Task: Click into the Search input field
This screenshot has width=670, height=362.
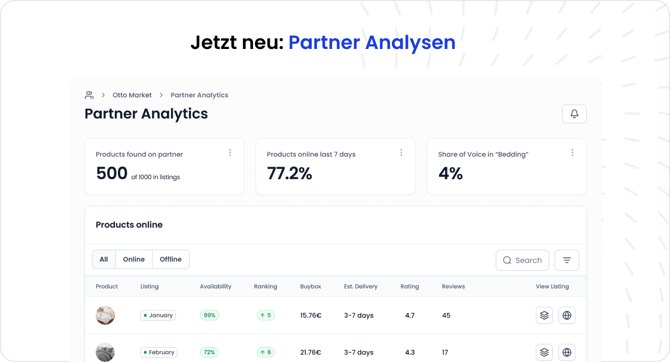Action: (522, 260)
